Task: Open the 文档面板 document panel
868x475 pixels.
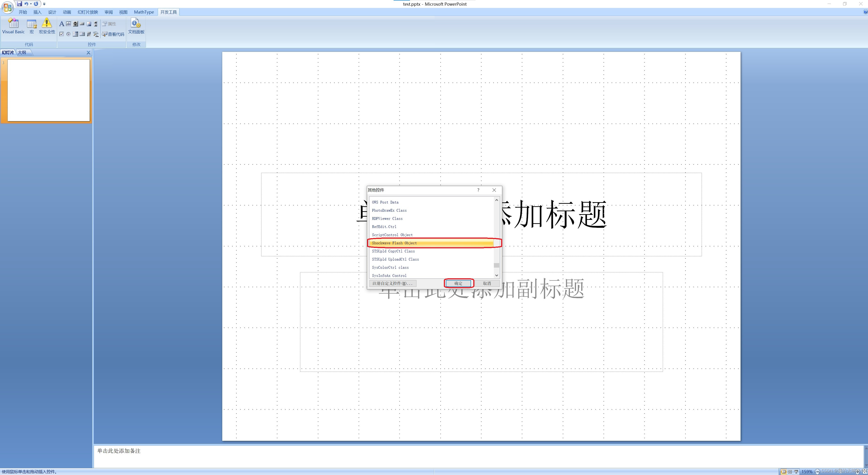Action: point(136,26)
